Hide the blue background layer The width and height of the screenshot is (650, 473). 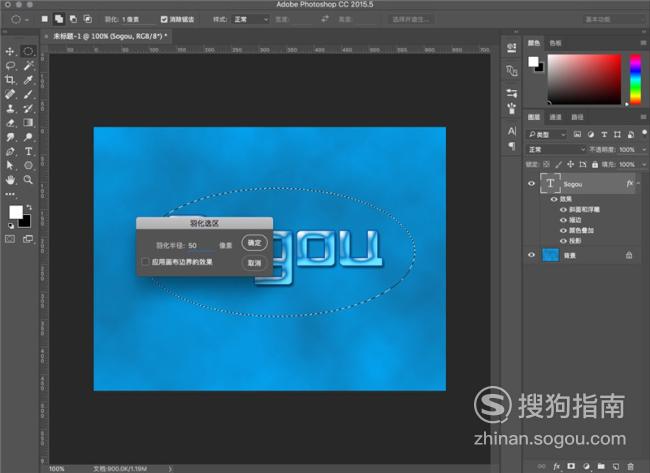coord(531,255)
